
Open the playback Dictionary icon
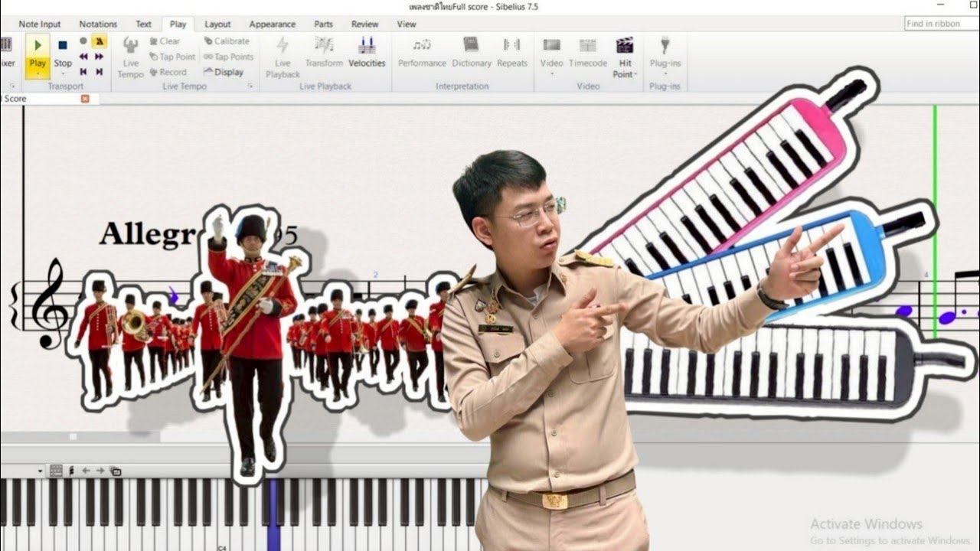pyautogui.click(x=472, y=52)
